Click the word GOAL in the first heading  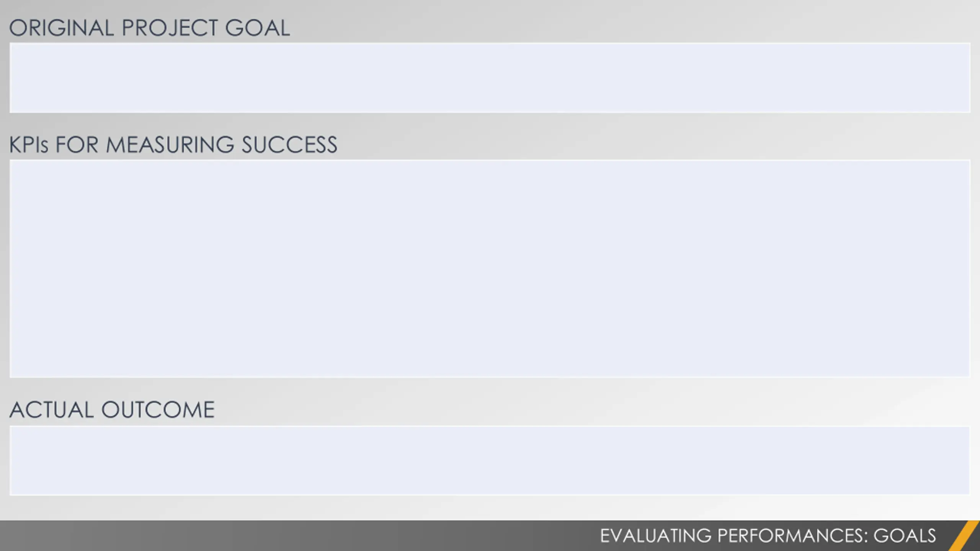258,28
